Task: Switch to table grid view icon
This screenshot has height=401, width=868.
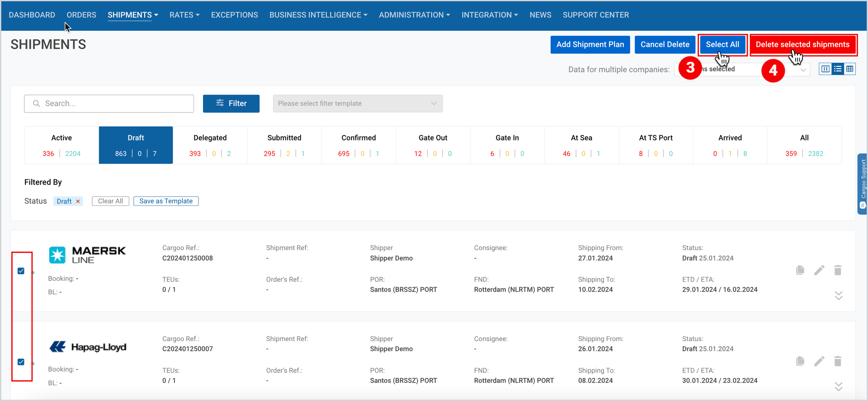Action: coord(850,69)
